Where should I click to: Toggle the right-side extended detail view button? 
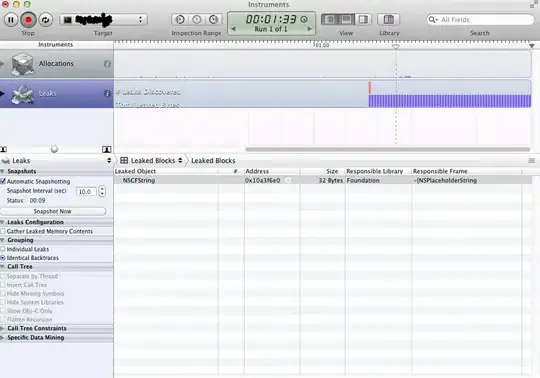[363, 20]
